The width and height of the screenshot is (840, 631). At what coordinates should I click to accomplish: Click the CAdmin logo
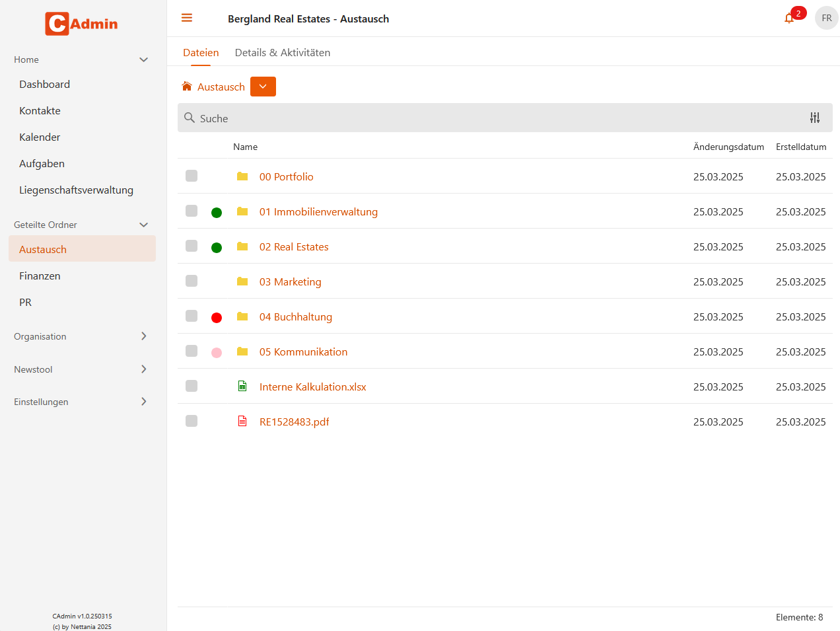(x=81, y=24)
